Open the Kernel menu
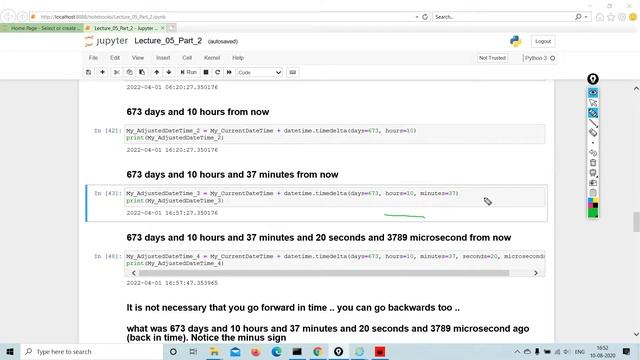640x360 pixels. tap(212, 58)
